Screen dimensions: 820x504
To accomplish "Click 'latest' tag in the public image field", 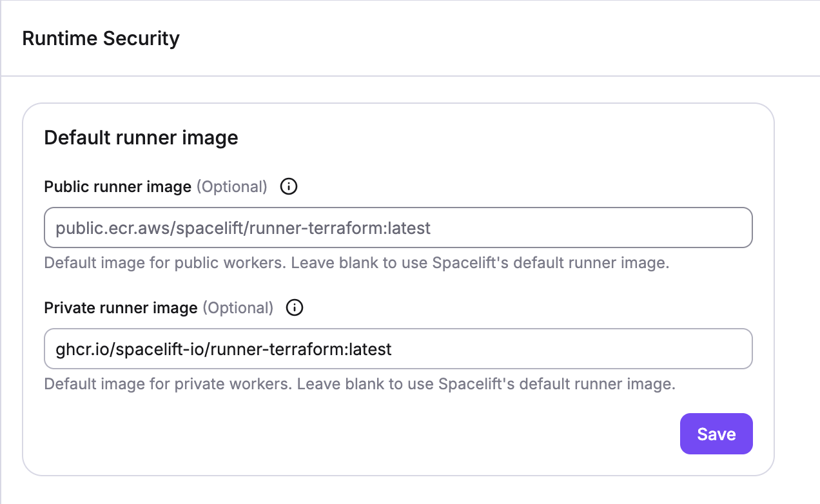I will tap(409, 228).
